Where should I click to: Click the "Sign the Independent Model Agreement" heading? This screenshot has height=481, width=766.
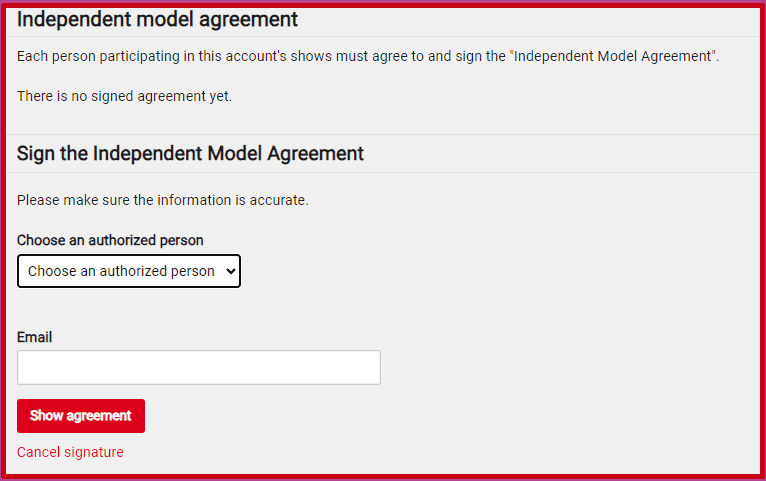point(190,153)
